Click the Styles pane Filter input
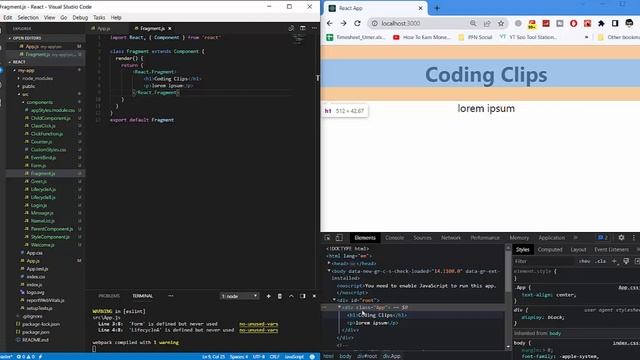 pyautogui.click(x=544, y=261)
